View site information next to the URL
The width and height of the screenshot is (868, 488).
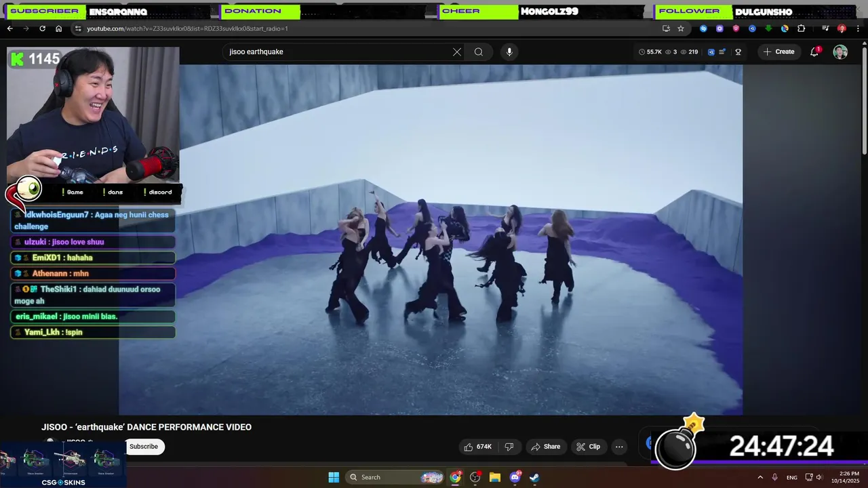(x=78, y=28)
